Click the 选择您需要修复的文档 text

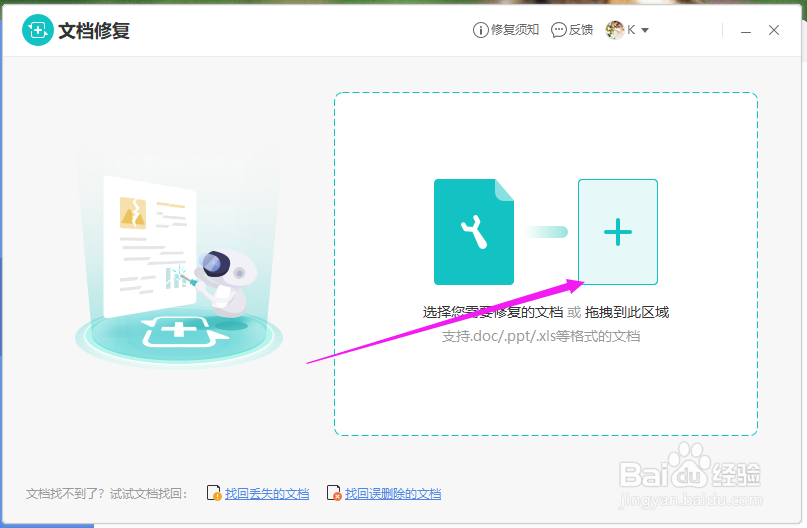tap(493, 312)
